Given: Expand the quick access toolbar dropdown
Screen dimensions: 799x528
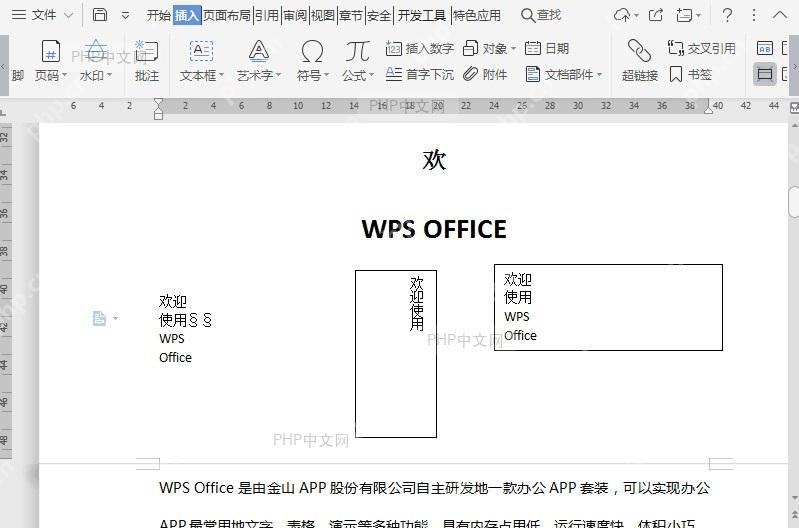Looking at the screenshot, I should (x=125, y=16).
